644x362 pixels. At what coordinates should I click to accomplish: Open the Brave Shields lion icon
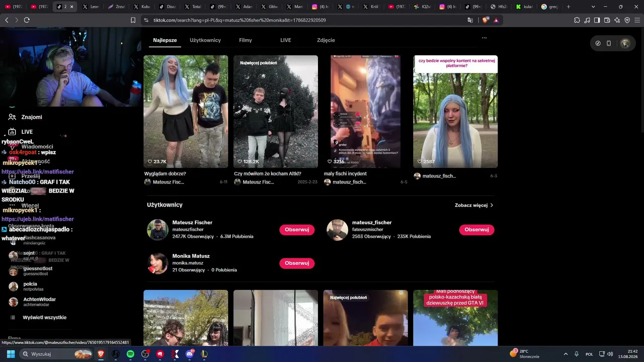485,20
